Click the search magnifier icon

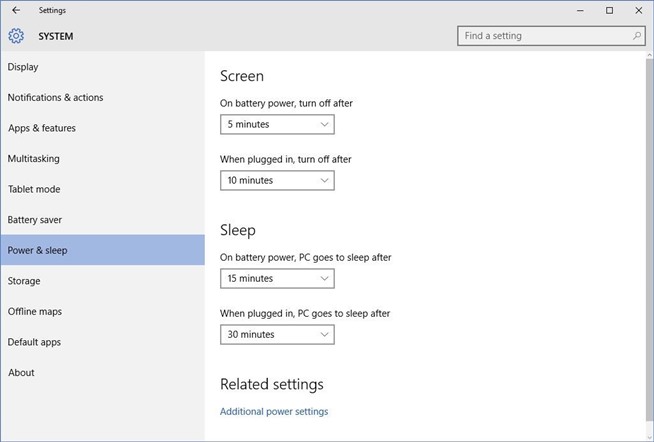[637, 36]
